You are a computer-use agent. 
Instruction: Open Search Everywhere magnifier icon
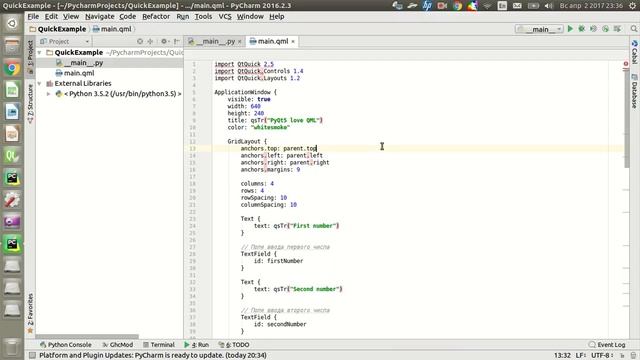[x=633, y=29]
